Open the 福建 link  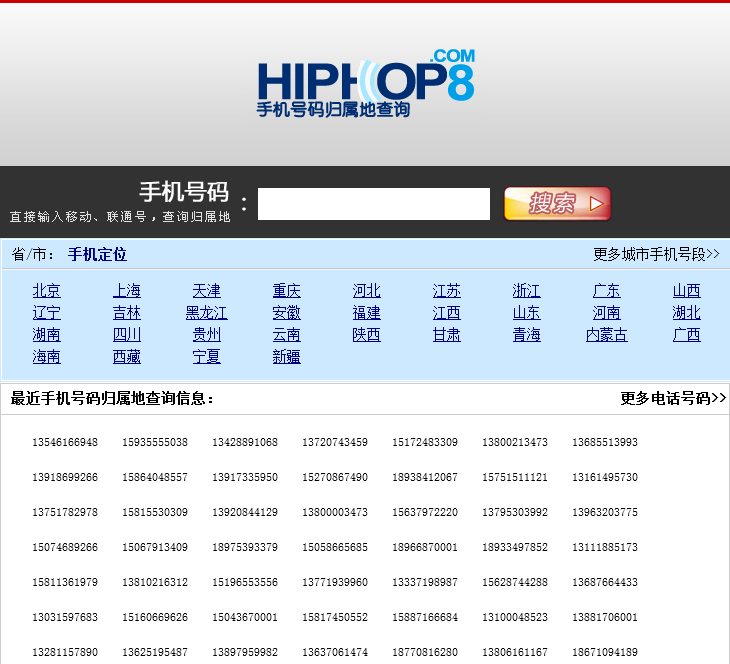pos(366,312)
